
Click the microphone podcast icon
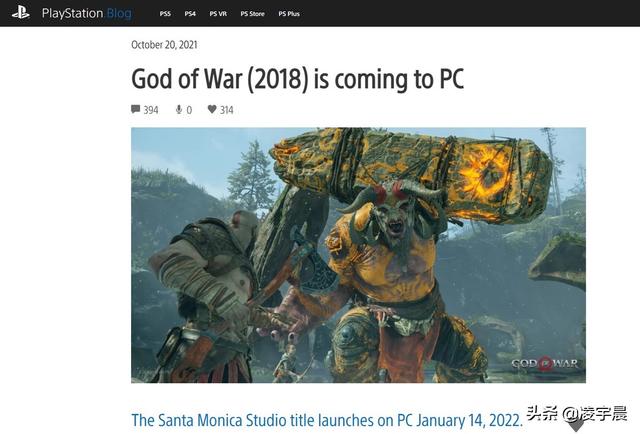pyautogui.click(x=179, y=109)
